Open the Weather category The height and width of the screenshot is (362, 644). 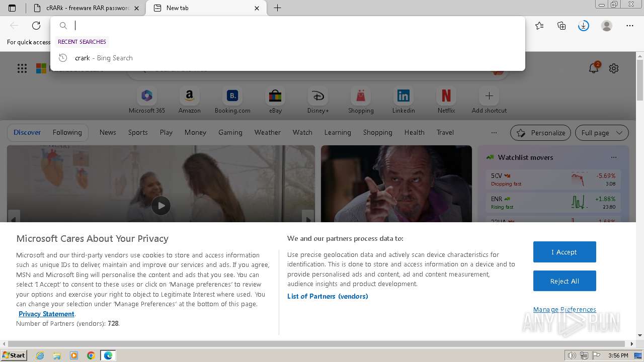[268, 133]
